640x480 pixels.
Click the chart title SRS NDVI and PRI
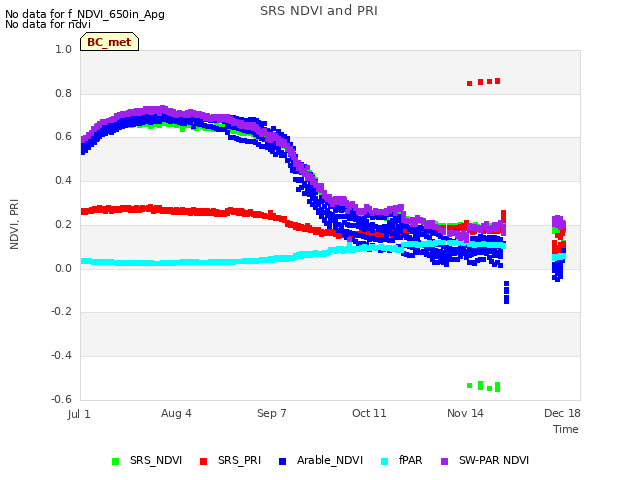(319, 11)
